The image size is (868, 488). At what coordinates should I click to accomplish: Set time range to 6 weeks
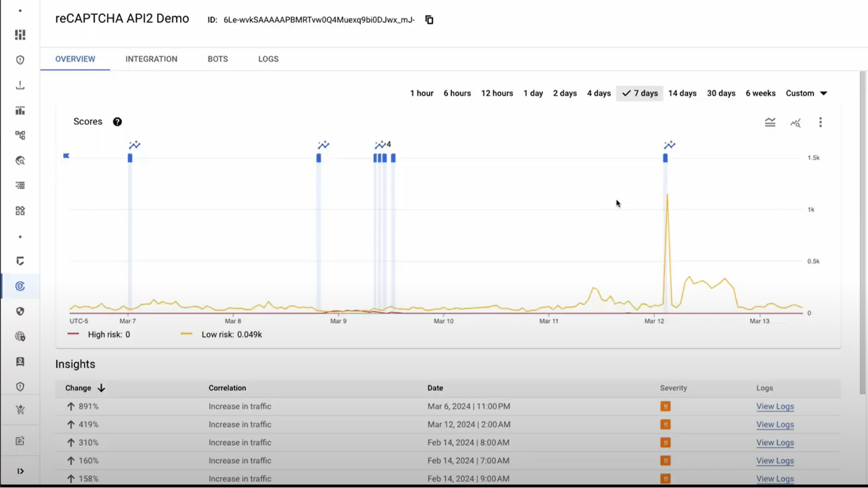click(x=761, y=93)
